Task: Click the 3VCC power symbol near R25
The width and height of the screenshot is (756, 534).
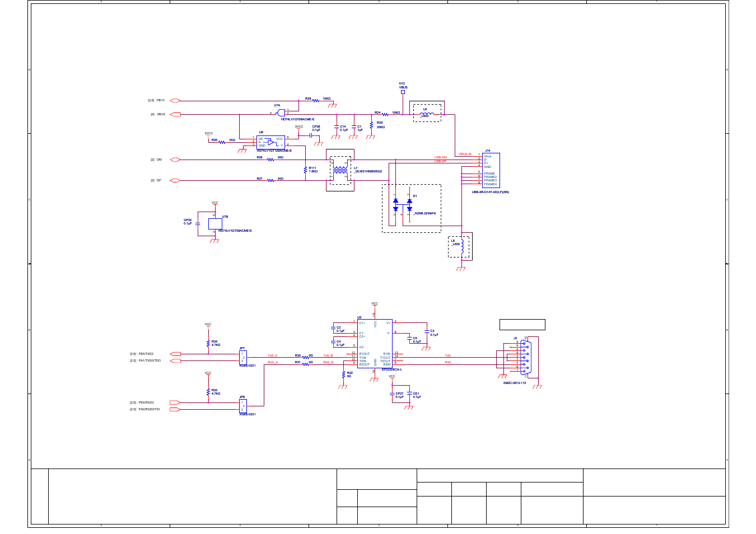Action: tap(208, 134)
